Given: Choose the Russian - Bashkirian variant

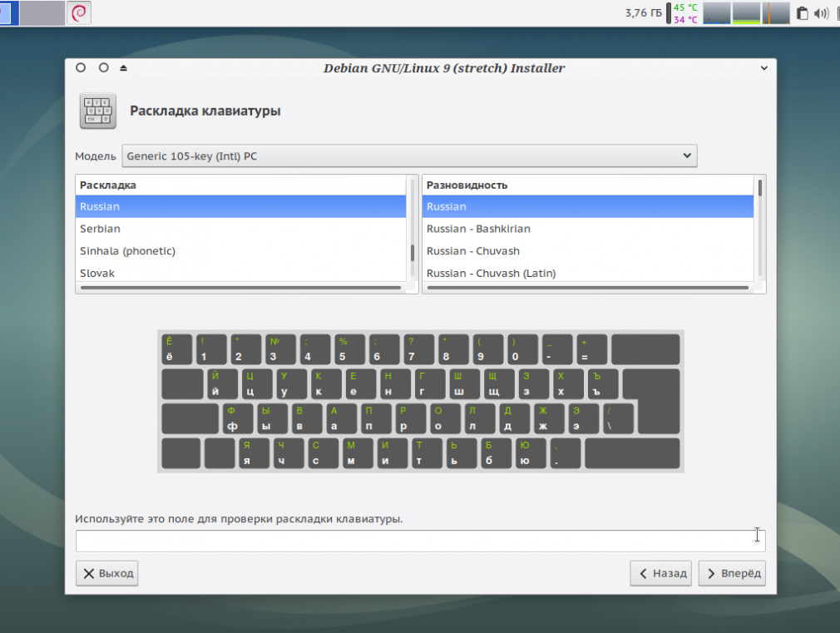Looking at the screenshot, I should coord(588,229).
